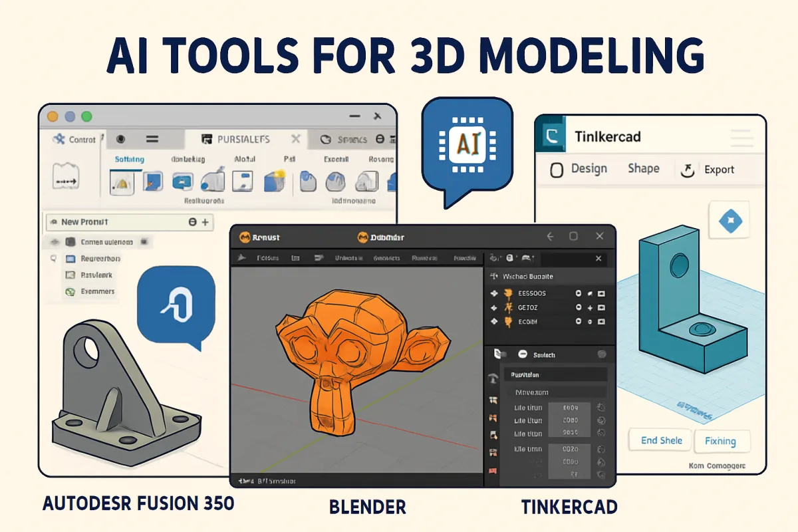Click the plus button on New Pronust bar
This screenshot has height=532, width=798.
point(205,222)
